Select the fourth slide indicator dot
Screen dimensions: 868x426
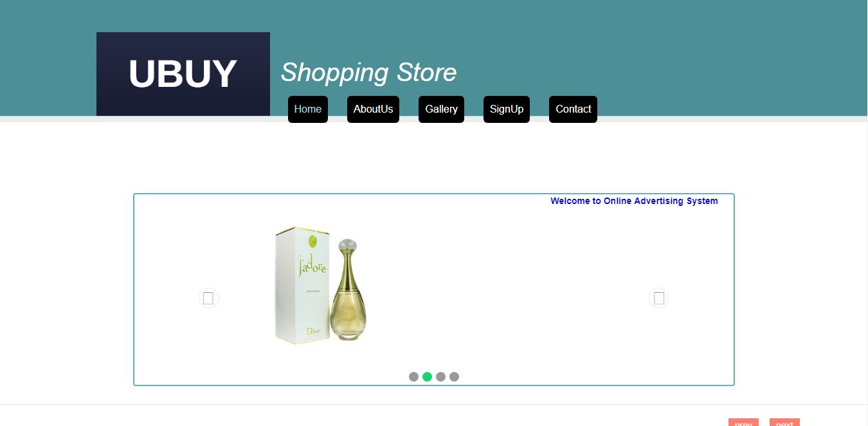454,376
